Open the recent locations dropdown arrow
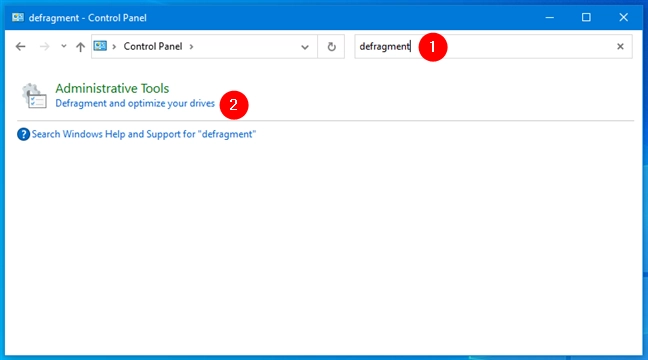 pos(64,46)
